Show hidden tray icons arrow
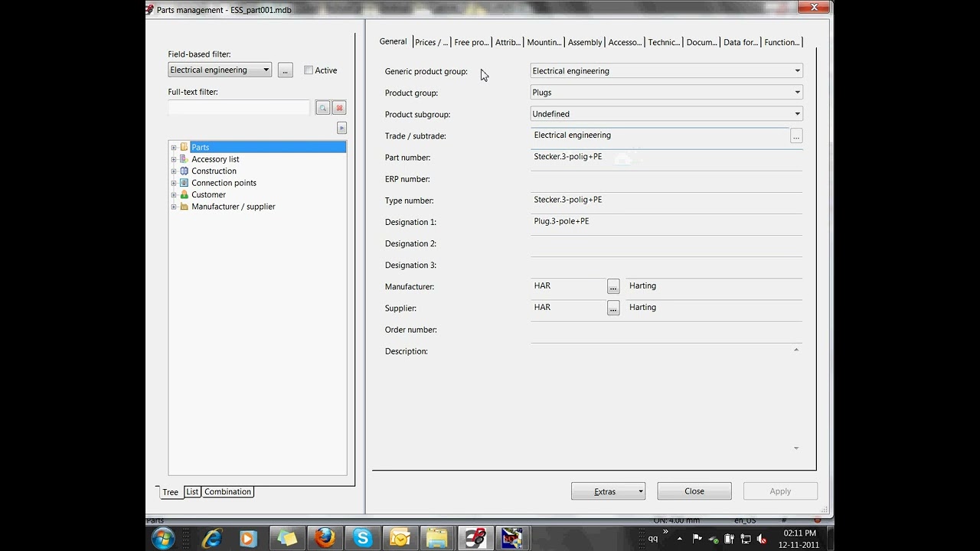 point(679,538)
